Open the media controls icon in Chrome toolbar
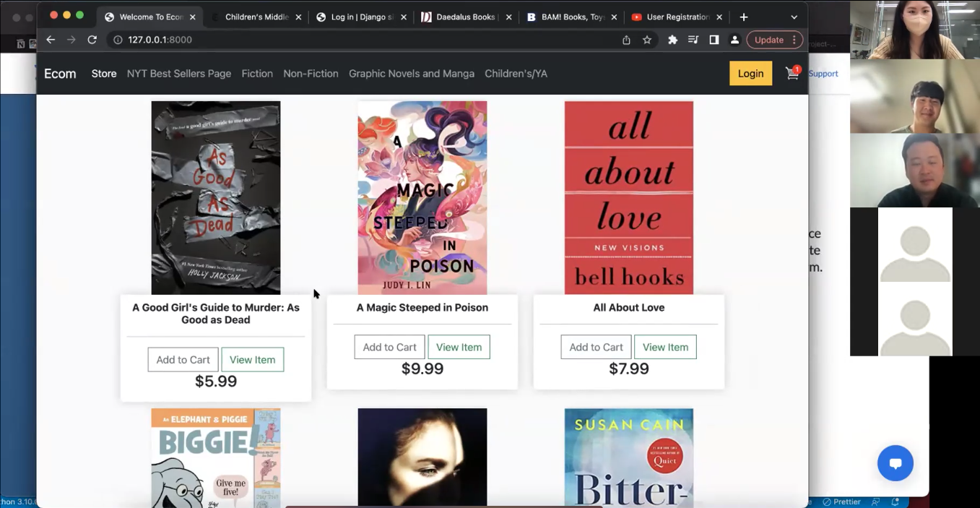980x508 pixels. click(693, 40)
